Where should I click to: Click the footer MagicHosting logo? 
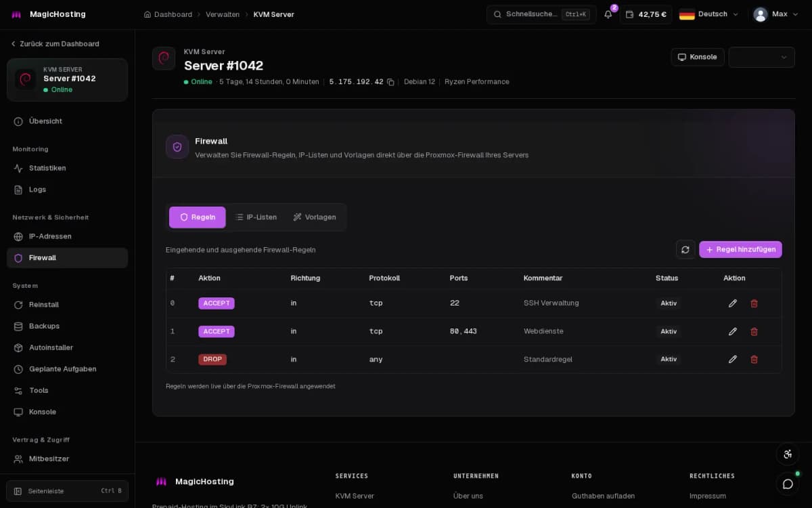(194, 482)
